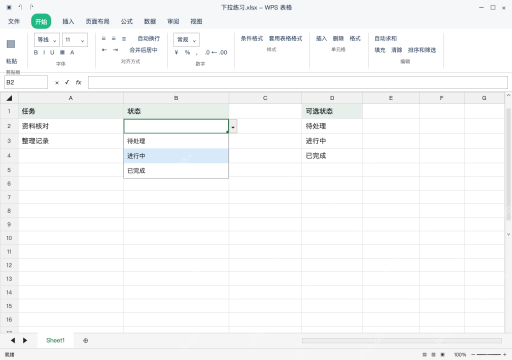Click the redo arrow in title bar
Screen dimensions: 512x360
point(31,7)
